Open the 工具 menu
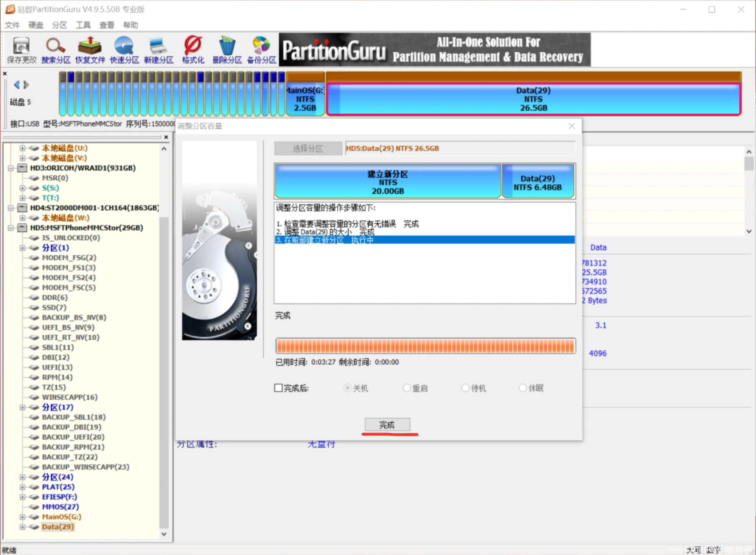Viewport: 756px width, 555px height. 83,25
